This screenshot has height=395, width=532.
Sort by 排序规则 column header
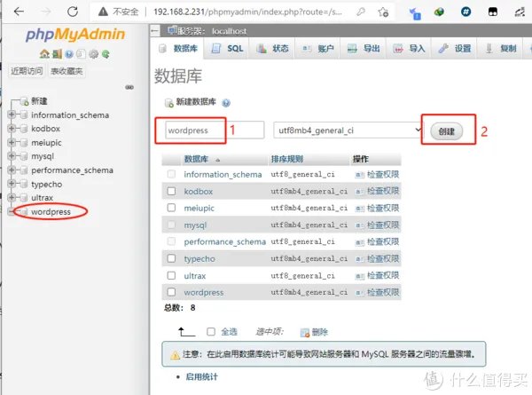pos(287,159)
